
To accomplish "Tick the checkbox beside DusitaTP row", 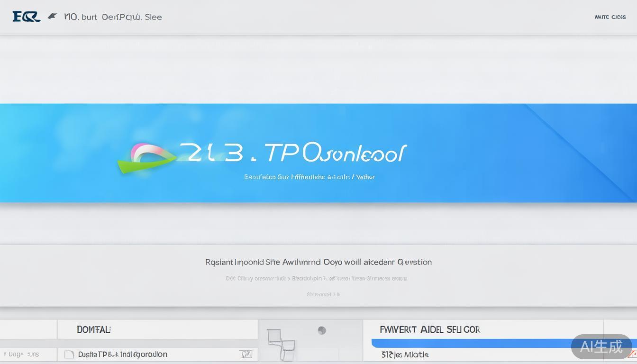I will 69,354.
